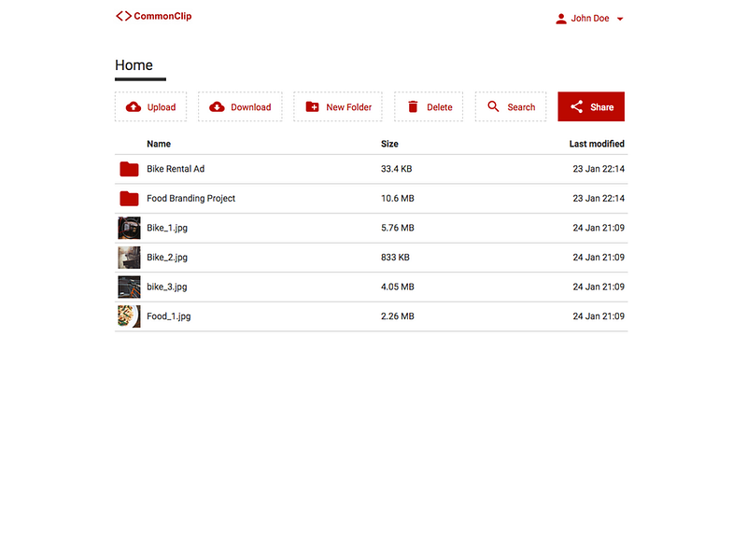Click Bike_1.jpg's 24 Jan 21:09 date
This screenshot has height=560, width=747.
[x=599, y=228]
